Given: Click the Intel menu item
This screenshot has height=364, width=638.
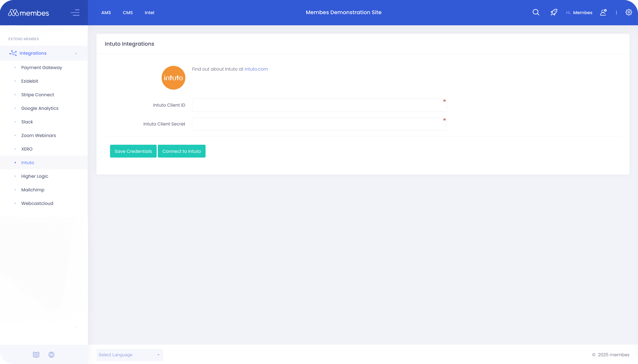Looking at the screenshot, I should (149, 12).
